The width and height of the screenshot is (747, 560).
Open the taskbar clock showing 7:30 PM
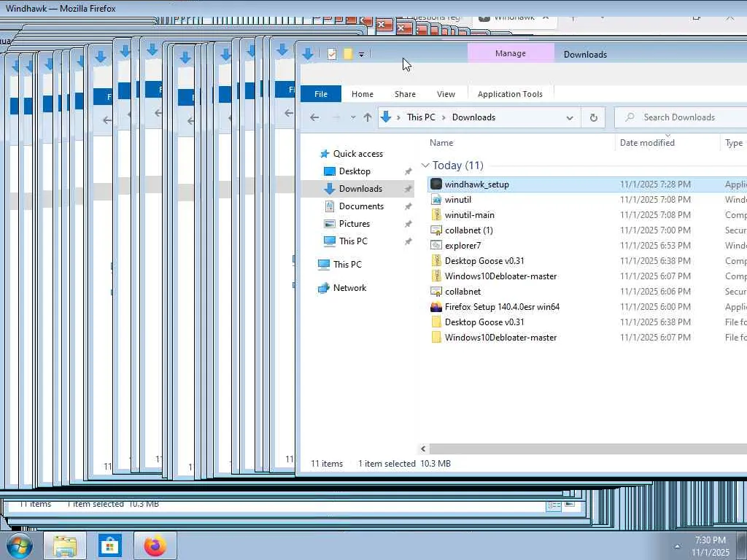[711, 546]
